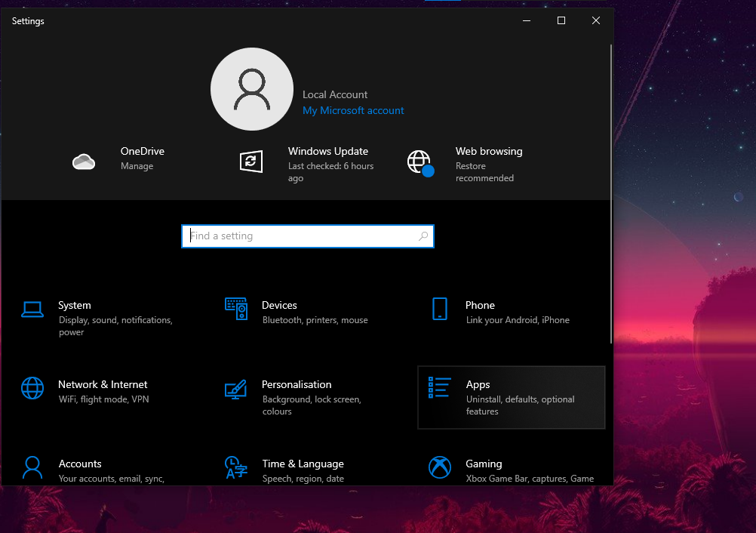Click the user profile avatar picture
The width and height of the screenshot is (756, 533).
pos(252,89)
